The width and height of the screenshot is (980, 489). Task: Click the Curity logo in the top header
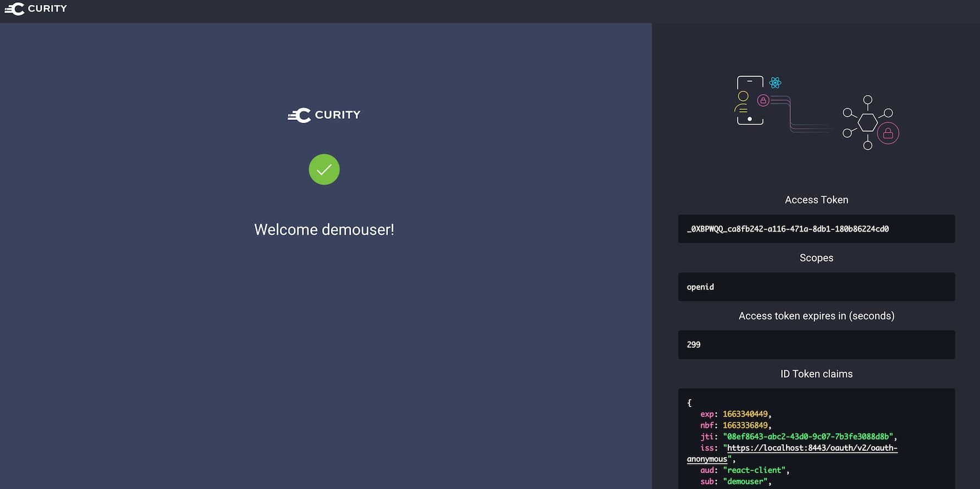click(x=36, y=9)
